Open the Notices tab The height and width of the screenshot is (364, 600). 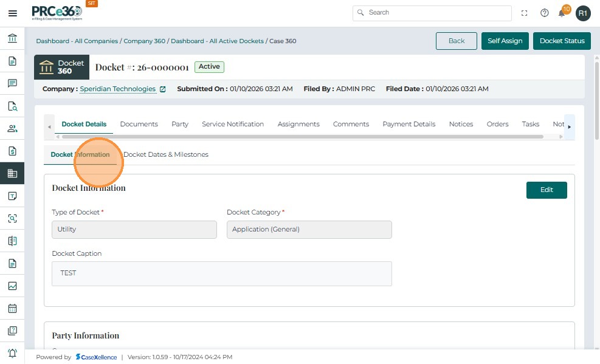pyautogui.click(x=461, y=124)
